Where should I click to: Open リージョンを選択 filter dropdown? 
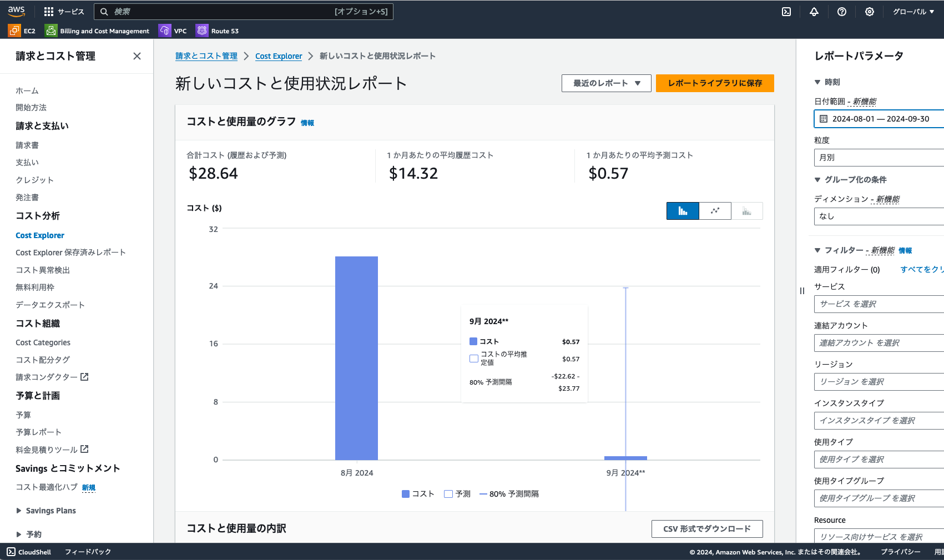coord(879,382)
